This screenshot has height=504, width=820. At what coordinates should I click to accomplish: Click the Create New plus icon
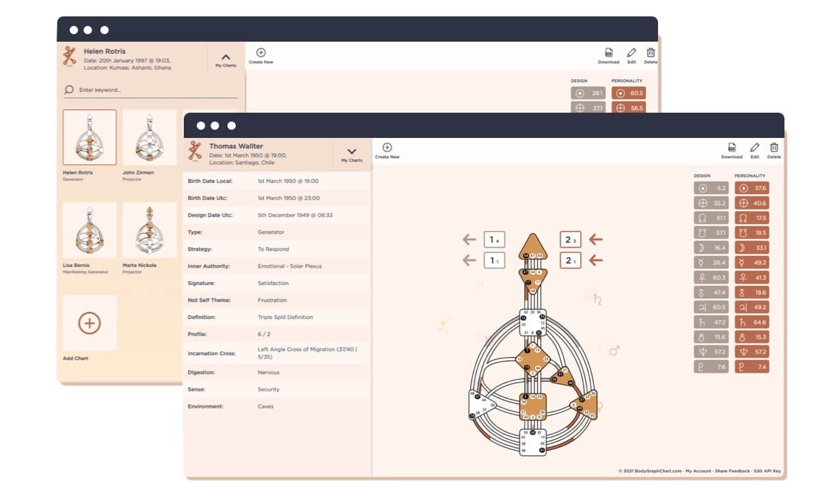tap(387, 148)
